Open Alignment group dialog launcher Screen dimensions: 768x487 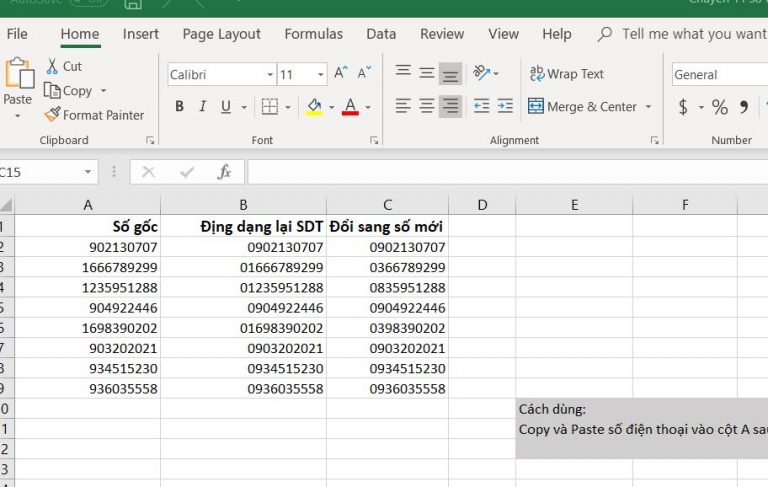pos(654,141)
